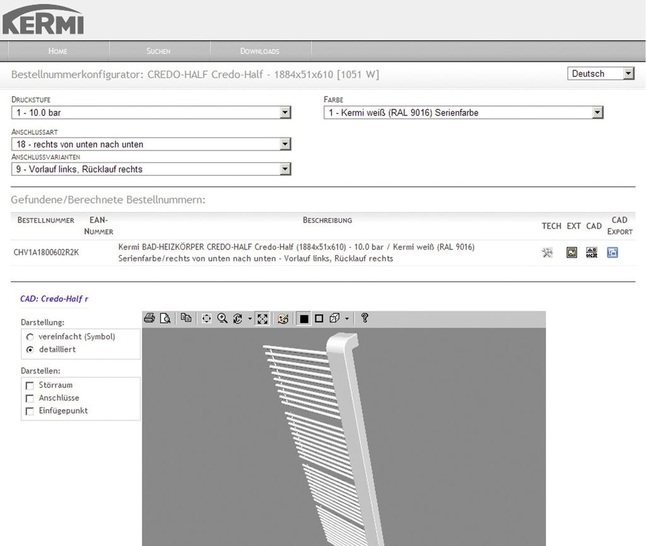Click the Darstellen: label
646x546 pixels.
(x=40, y=371)
